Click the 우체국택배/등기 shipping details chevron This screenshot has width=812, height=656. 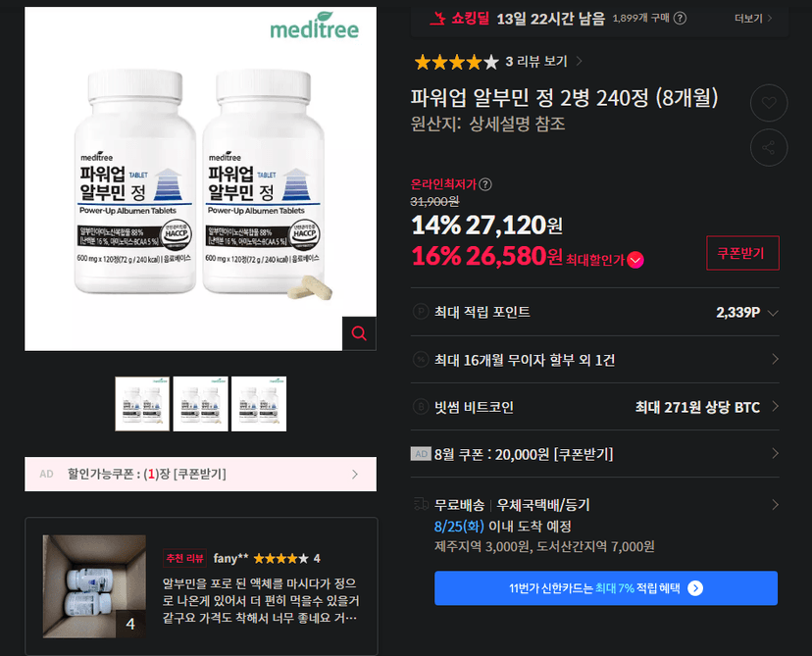[775, 504]
